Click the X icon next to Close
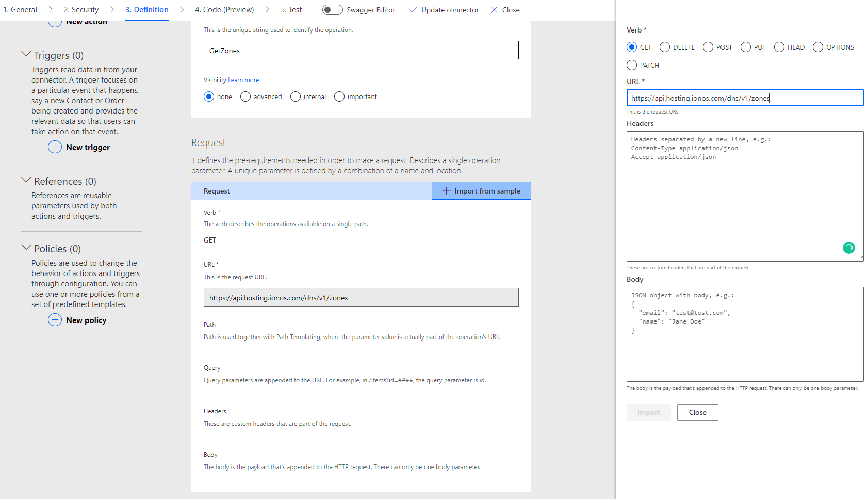The image size is (868, 499). pyautogui.click(x=493, y=9)
